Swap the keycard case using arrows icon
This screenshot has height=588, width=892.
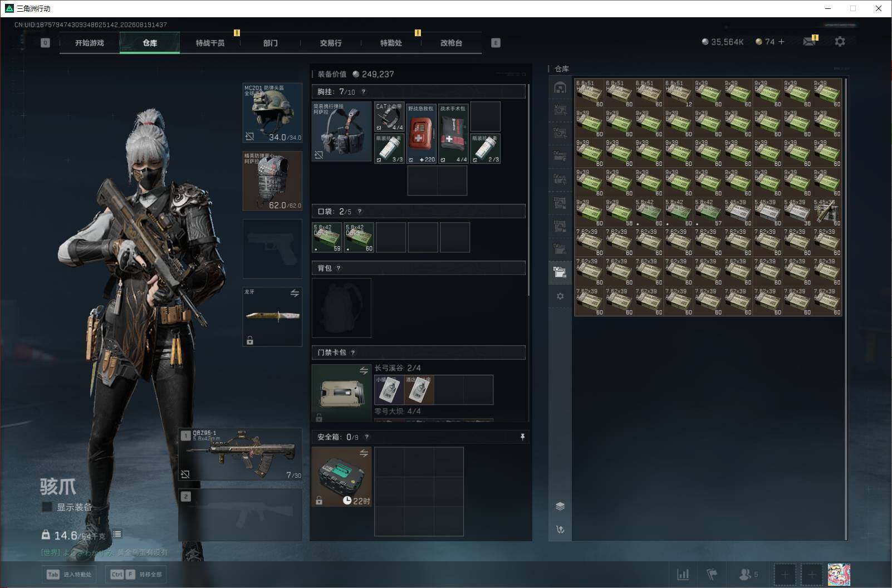[x=364, y=371]
